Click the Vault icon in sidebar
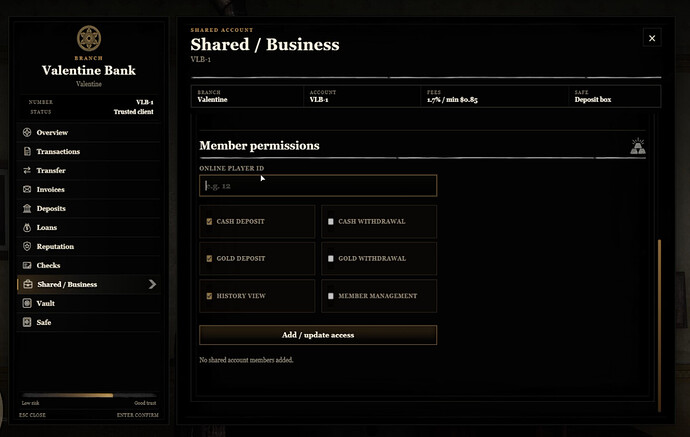 (27, 303)
